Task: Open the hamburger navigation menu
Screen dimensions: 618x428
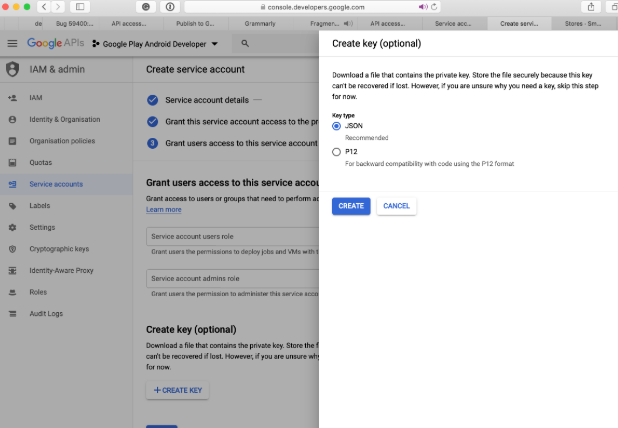Action: coord(12,43)
